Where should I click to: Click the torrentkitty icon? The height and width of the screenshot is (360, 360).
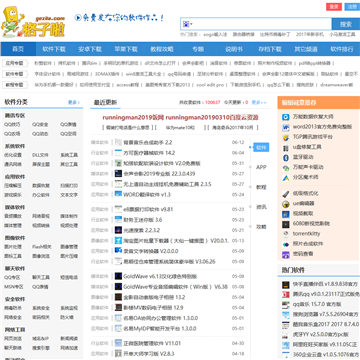(286, 234)
